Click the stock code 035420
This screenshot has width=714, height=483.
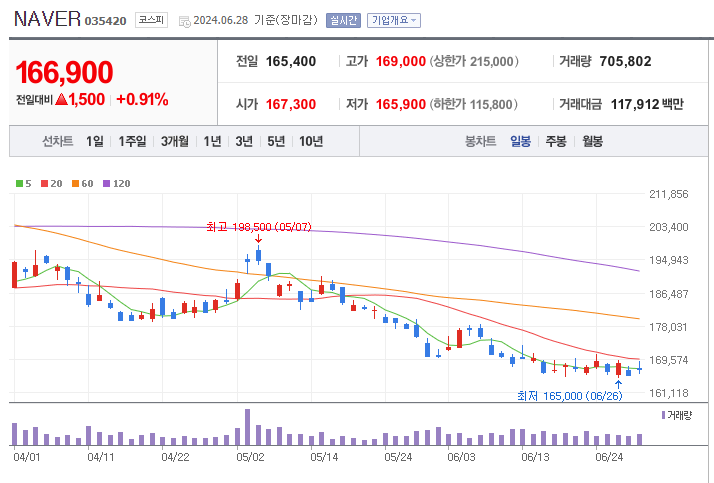105,21
